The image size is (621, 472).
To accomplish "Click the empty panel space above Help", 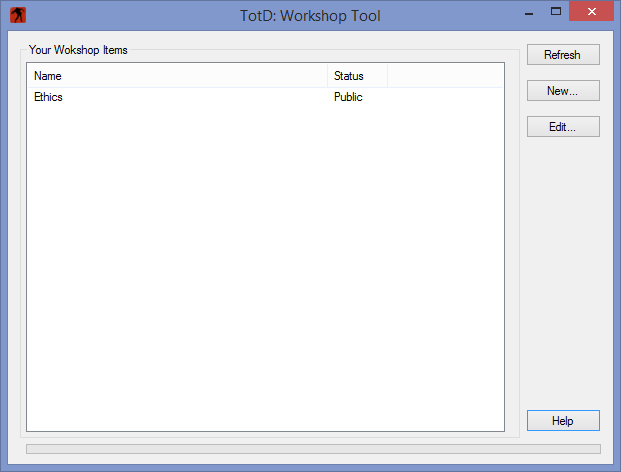I will [x=563, y=273].
